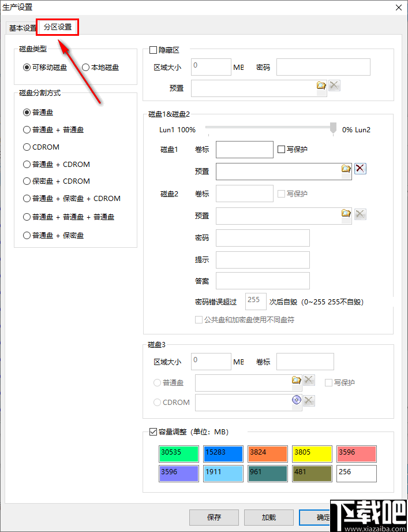Click the teal 961 capacity swatch
Viewport: 408px width, 532px height.
click(268, 473)
